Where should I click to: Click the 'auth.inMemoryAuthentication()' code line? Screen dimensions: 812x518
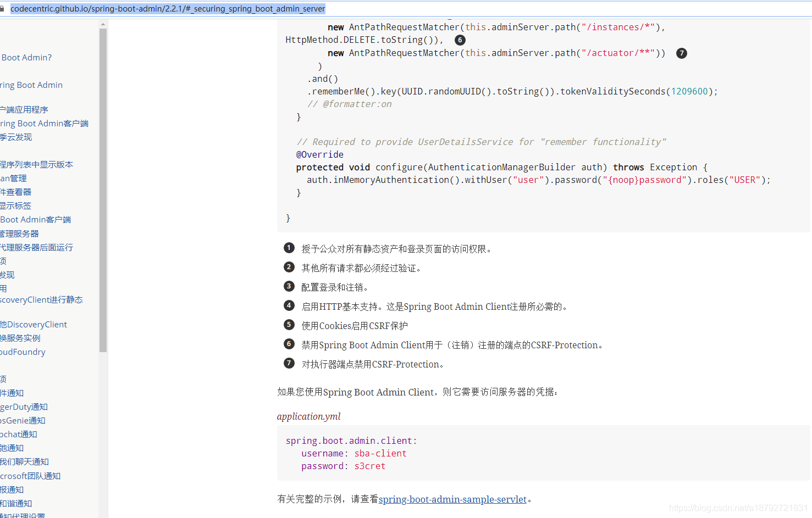pyautogui.click(x=539, y=180)
